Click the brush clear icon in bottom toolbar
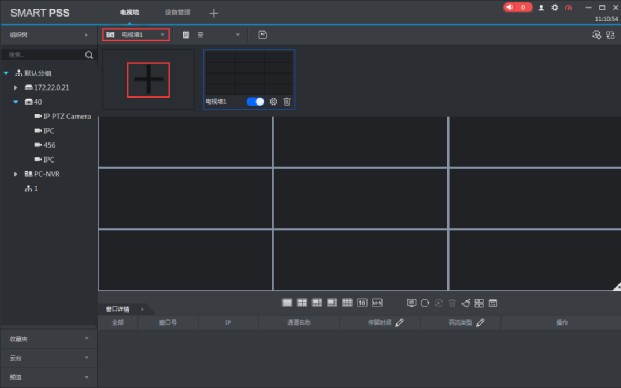 466,303
